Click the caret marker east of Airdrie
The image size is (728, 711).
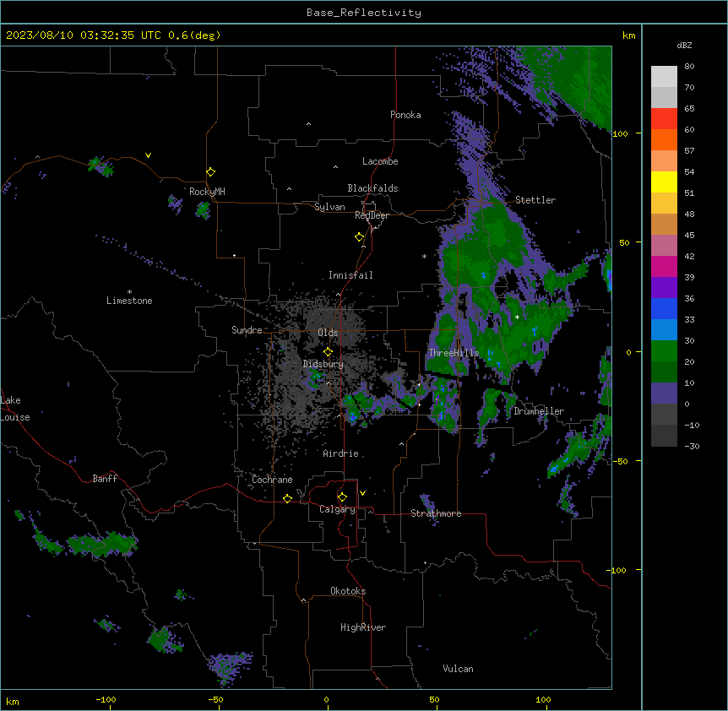coord(402,444)
